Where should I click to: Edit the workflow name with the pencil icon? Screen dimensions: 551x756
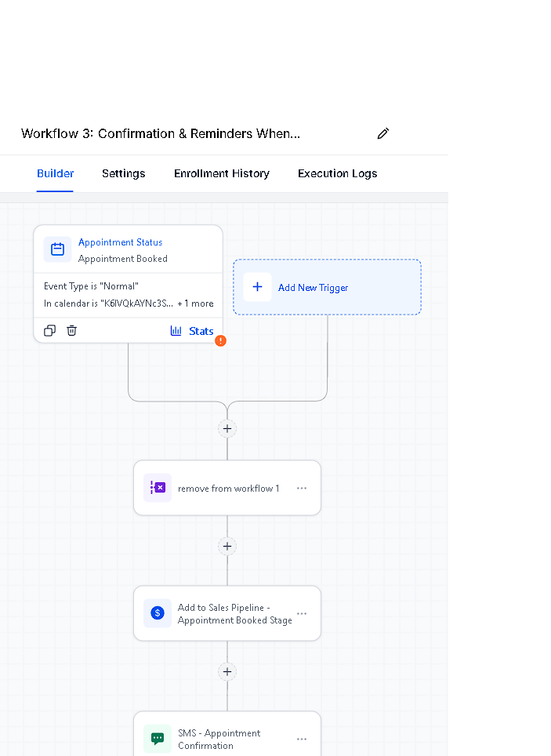[x=382, y=133]
